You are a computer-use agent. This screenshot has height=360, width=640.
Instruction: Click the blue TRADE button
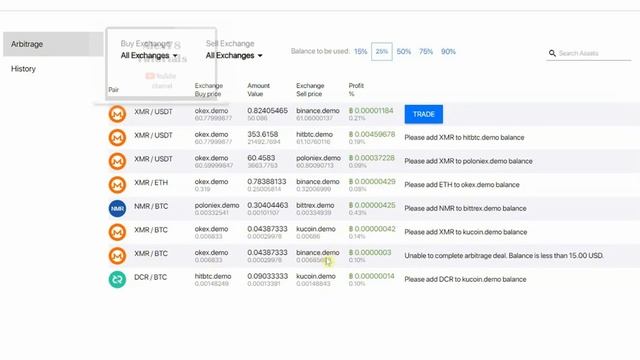424,114
